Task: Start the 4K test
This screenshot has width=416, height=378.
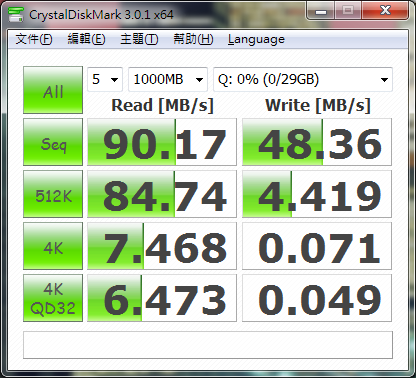Action: tap(53, 246)
